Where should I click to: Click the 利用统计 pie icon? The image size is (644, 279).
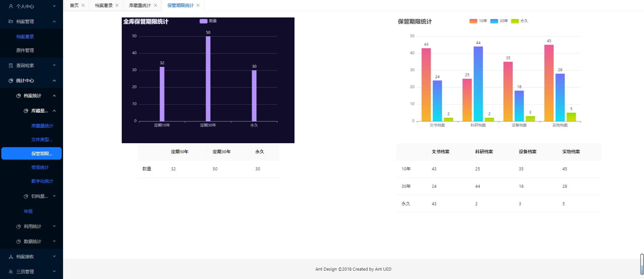coord(18,226)
